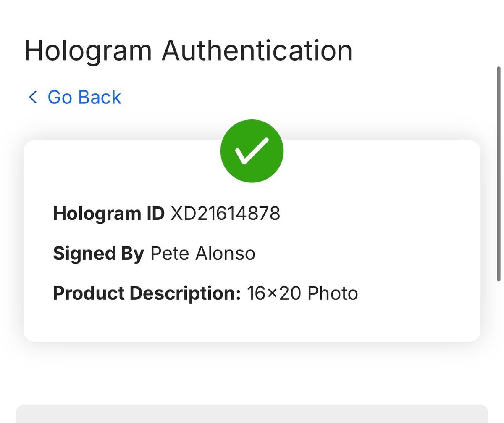Tap the Go Back link
Image resolution: width=504 pixels, height=423 pixels.
pyautogui.click(x=75, y=97)
